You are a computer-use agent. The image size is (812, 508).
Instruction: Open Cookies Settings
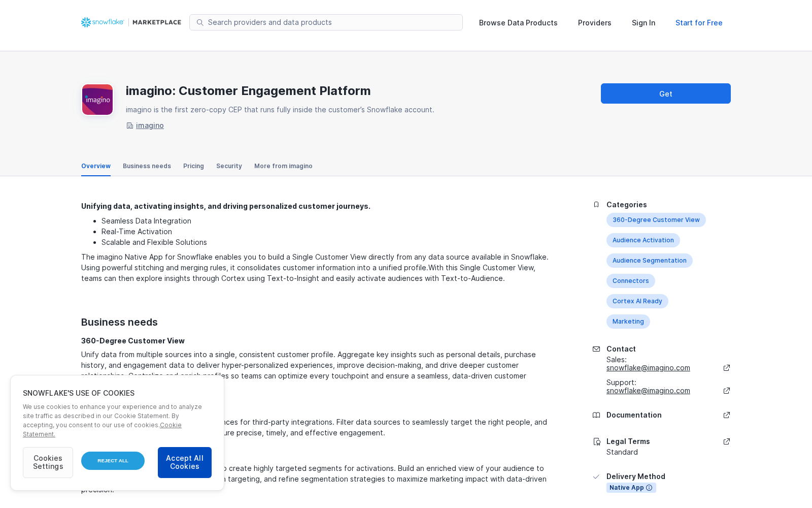click(48, 462)
